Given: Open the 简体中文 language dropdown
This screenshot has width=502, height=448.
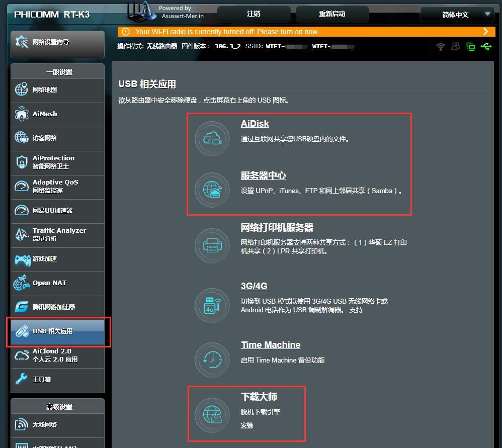Looking at the screenshot, I should 457,15.
